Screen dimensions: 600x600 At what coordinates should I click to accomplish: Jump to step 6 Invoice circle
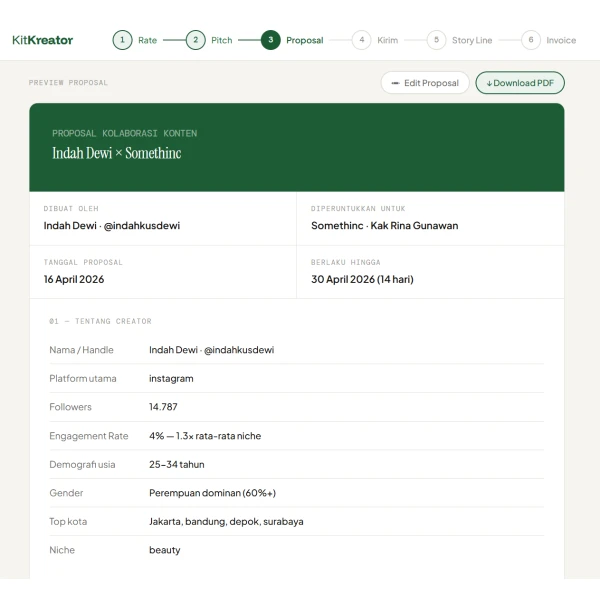531,40
